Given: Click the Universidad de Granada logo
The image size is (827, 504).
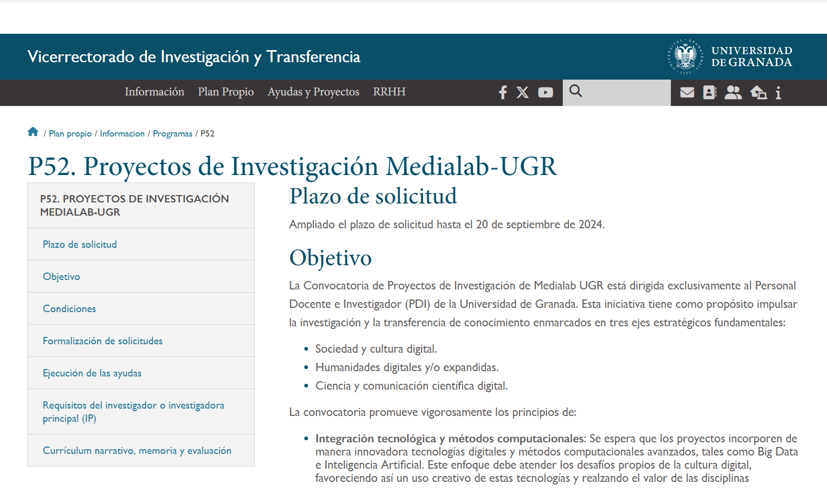Looking at the screenshot, I should pyautogui.click(x=730, y=56).
